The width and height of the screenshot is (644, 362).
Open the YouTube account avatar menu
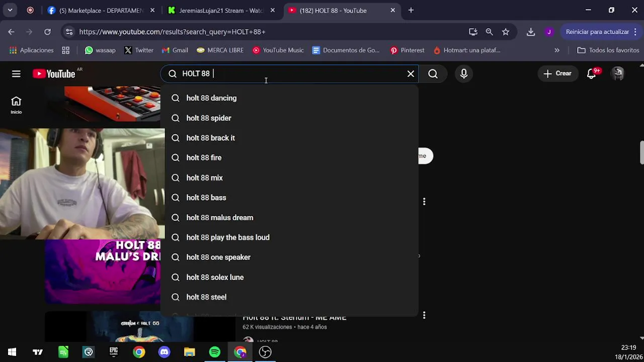coord(617,74)
